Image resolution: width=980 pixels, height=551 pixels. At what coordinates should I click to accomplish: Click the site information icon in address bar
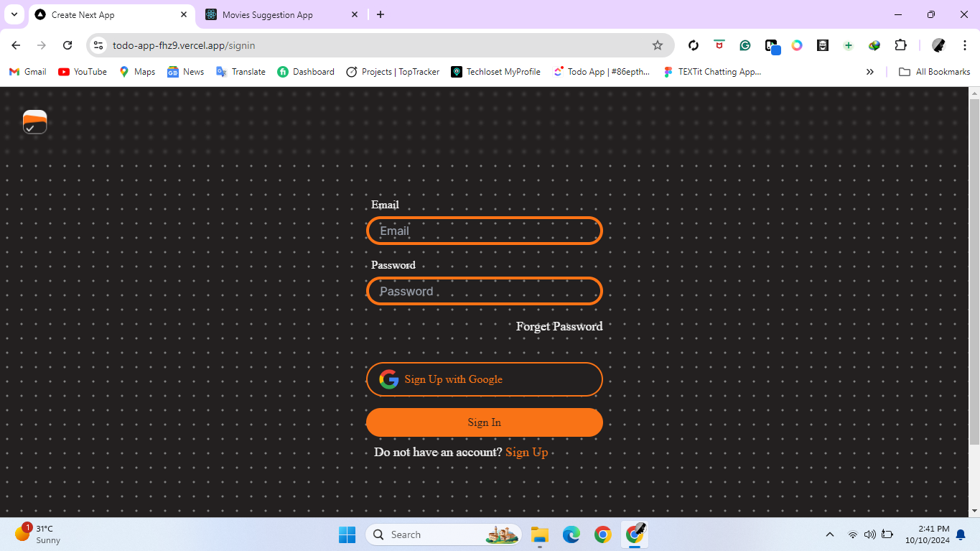pos(99,45)
